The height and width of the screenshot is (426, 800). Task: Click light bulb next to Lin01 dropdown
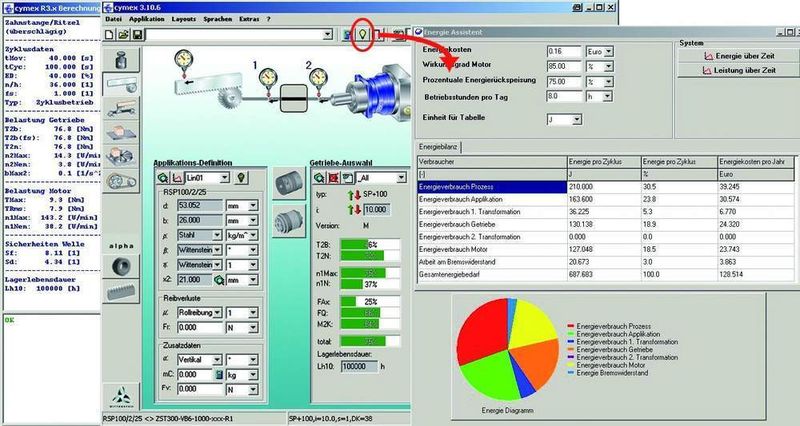(x=240, y=177)
